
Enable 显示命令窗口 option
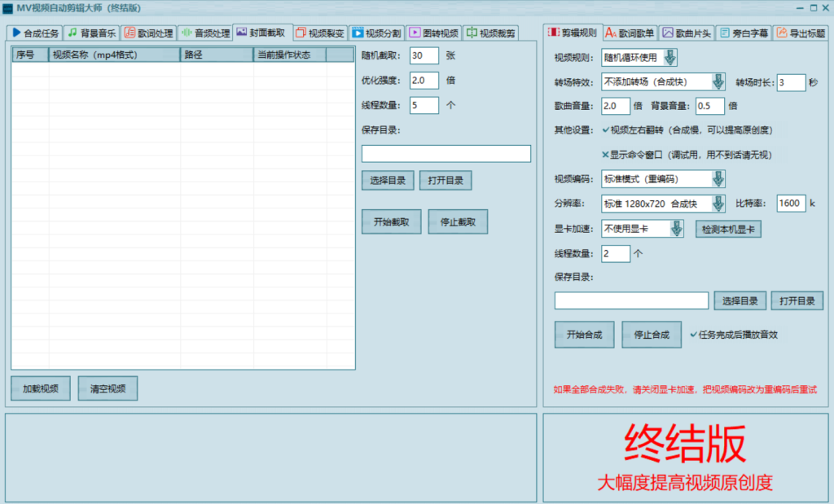point(605,155)
